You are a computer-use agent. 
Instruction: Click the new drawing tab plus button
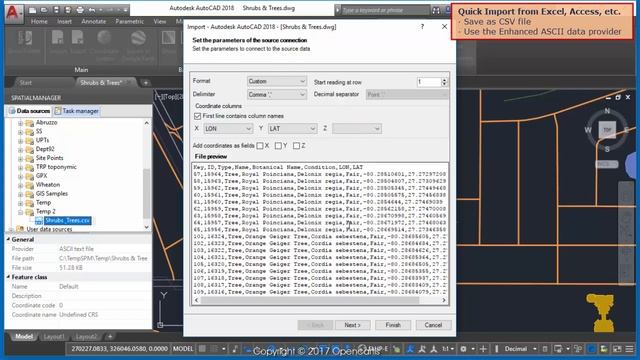(x=145, y=82)
